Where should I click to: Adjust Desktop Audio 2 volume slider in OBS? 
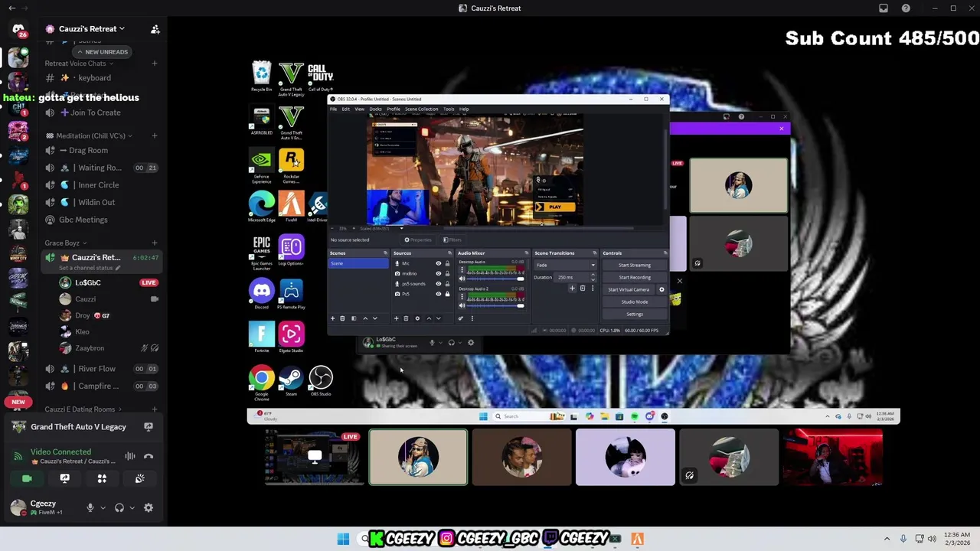click(x=495, y=305)
